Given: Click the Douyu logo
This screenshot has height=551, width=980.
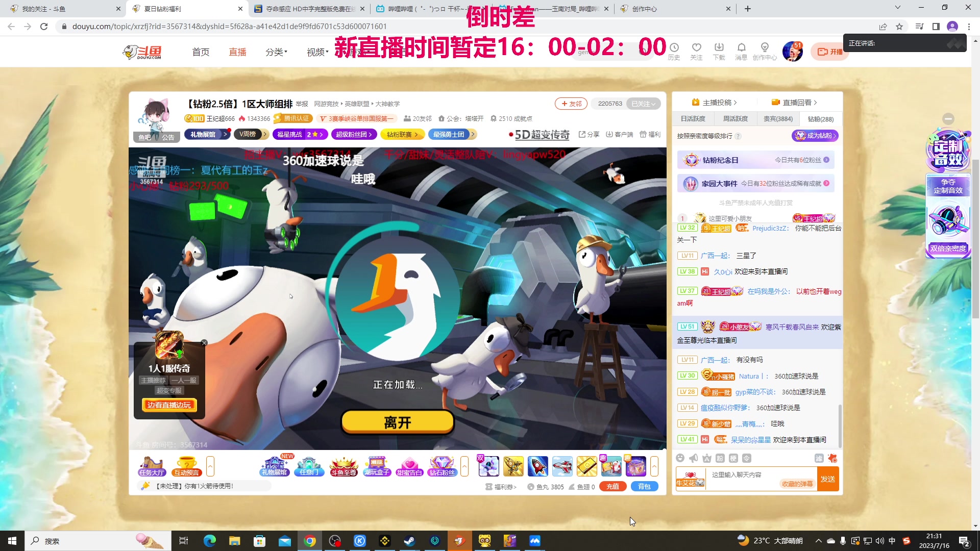Looking at the screenshot, I should click(142, 52).
